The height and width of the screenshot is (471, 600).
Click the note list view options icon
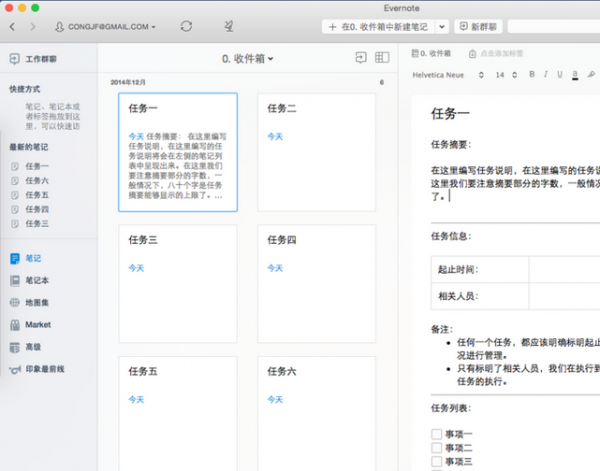(382, 59)
